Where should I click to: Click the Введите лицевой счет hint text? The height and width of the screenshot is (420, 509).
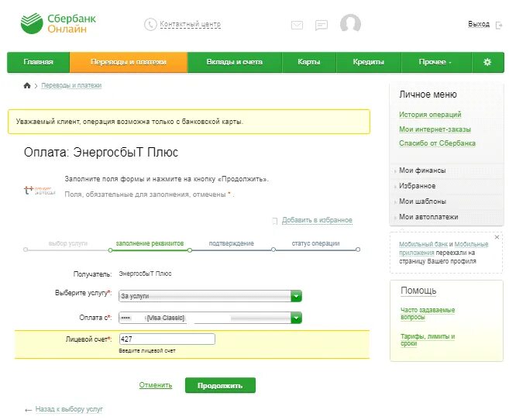pos(147,351)
